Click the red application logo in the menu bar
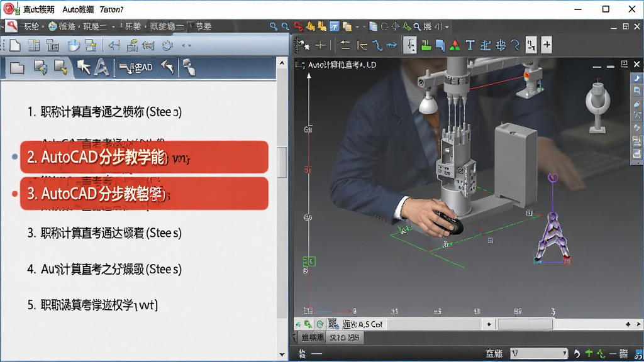Viewport: 644px width, 362px height. pos(11,26)
